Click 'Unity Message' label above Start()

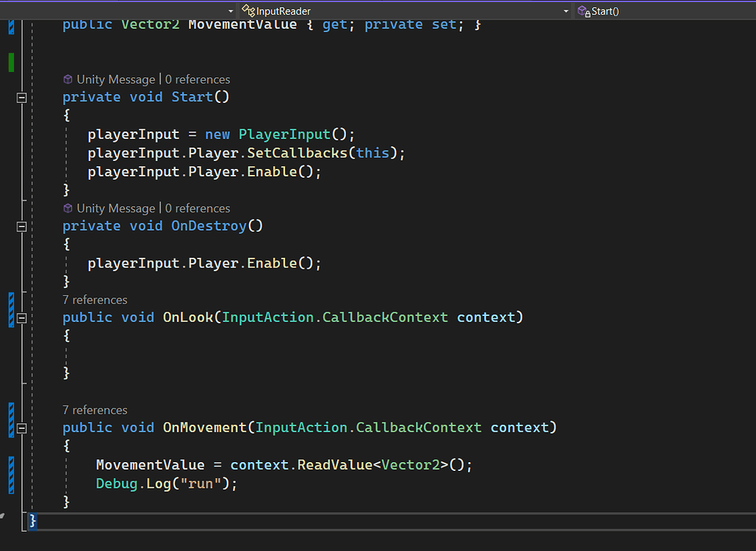tap(116, 79)
